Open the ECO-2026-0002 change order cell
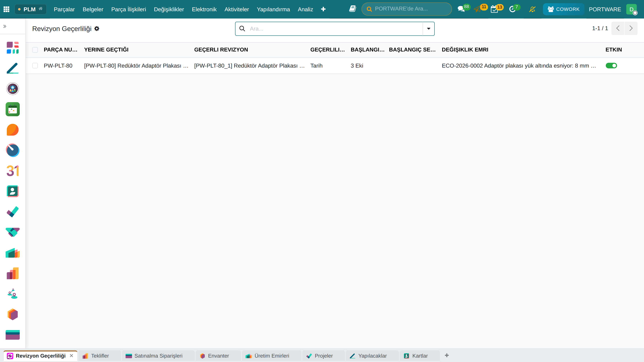Screen dimensions: 644x362 (x=519, y=66)
